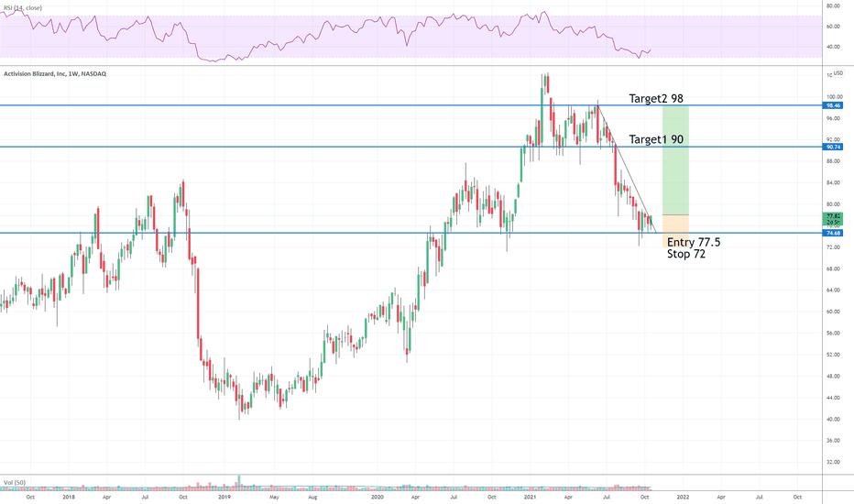
Task: Click the 52.00 price axis value
Action: [833, 355]
